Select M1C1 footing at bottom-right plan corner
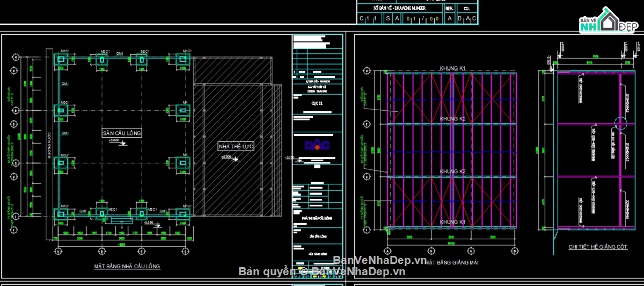The height and width of the screenshot is (286, 644). click(183, 214)
